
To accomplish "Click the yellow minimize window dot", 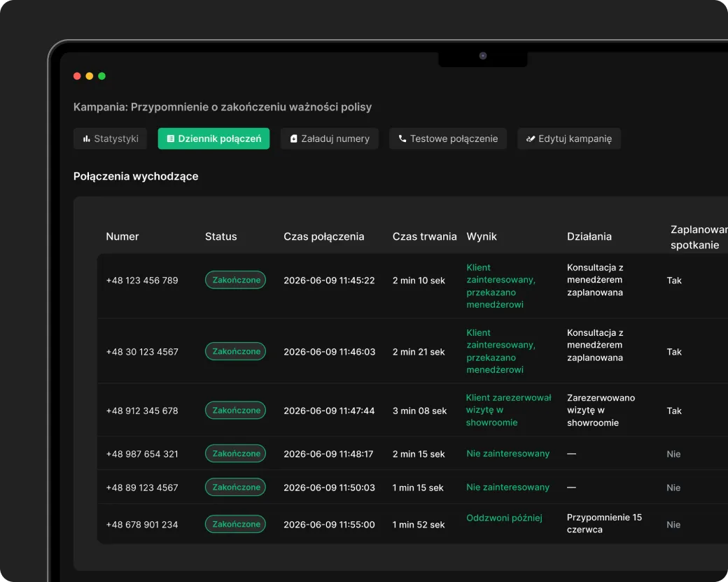I will pos(90,76).
